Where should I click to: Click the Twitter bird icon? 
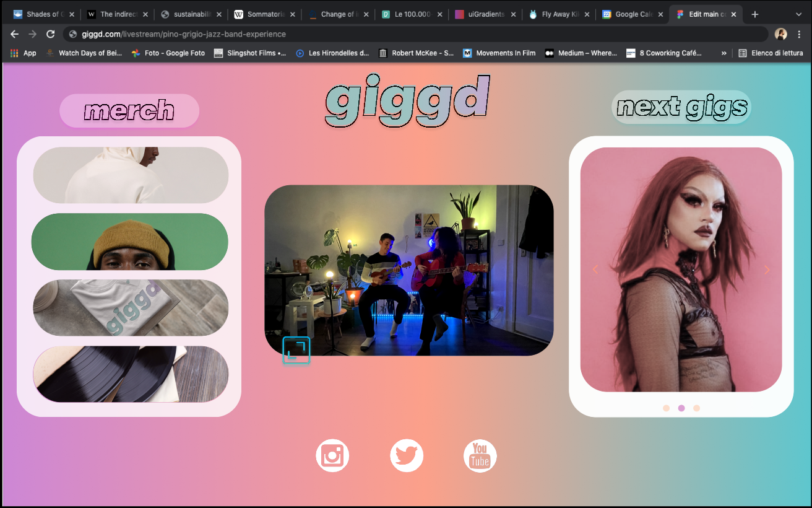click(x=407, y=455)
